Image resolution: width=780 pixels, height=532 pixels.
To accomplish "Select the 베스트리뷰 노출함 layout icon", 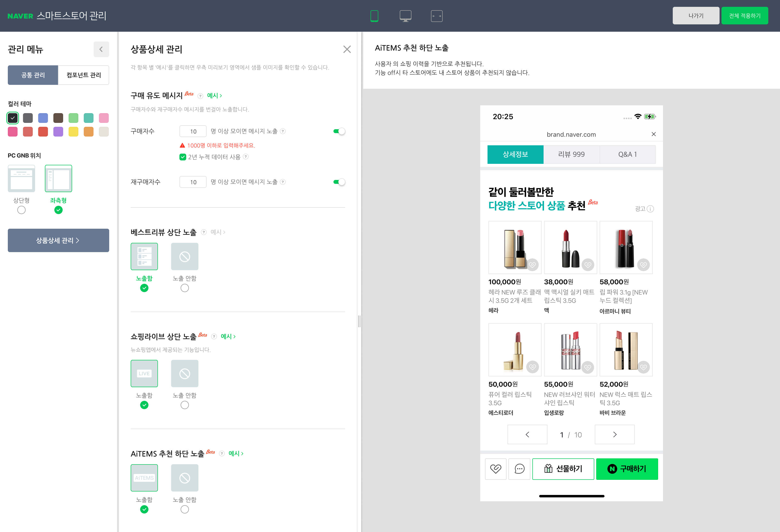I will pyautogui.click(x=144, y=256).
